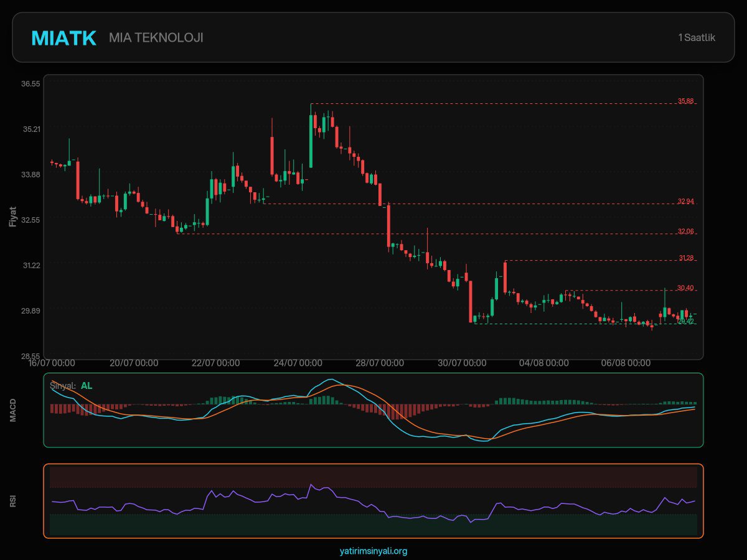This screenshot has height=560, width=747.
Task: Click the RSI panel title
Action: (13, 501)
